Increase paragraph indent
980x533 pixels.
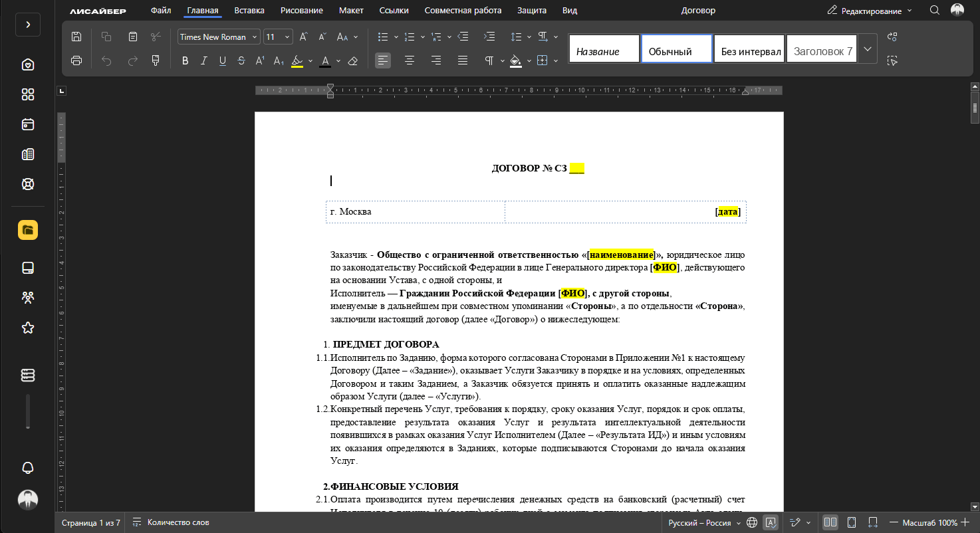[489, 37]
